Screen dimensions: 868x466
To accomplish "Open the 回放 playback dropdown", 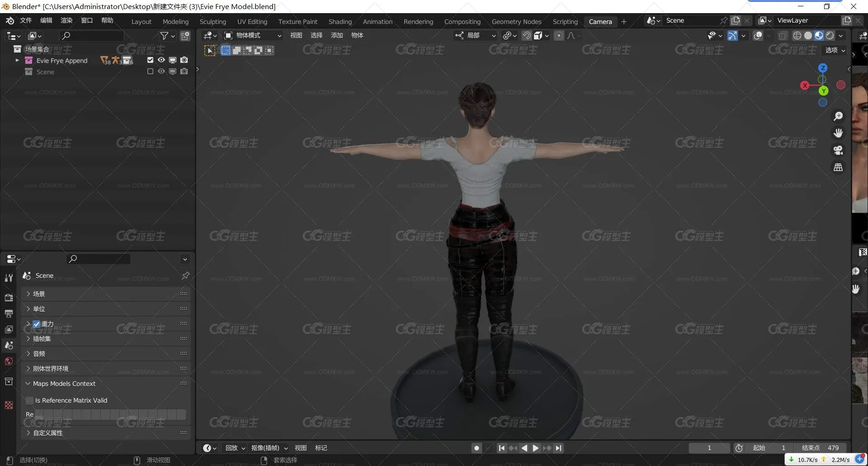I will (x=235, y=448).
